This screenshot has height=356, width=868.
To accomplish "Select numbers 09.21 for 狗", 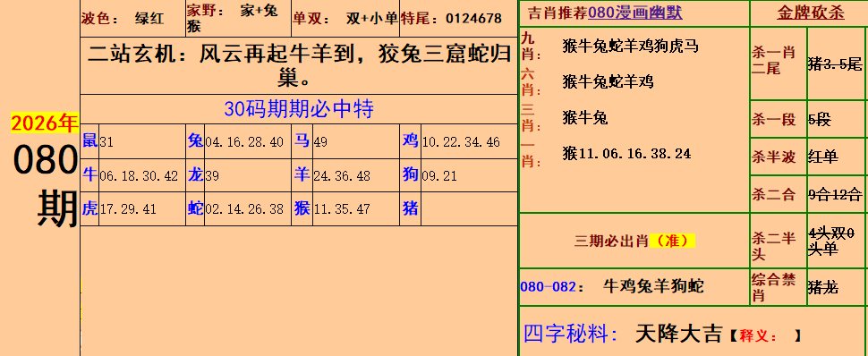I will (x=439, y=176).
